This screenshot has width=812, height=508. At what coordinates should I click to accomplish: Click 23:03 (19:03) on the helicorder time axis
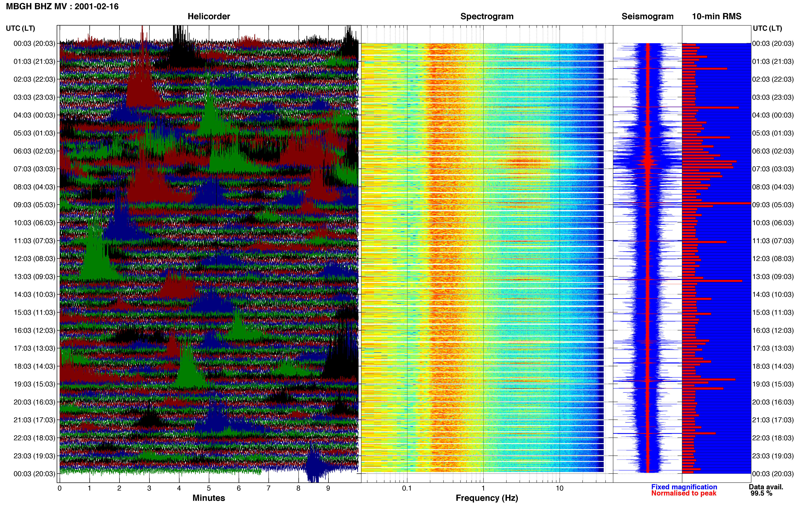coord(34,456)
